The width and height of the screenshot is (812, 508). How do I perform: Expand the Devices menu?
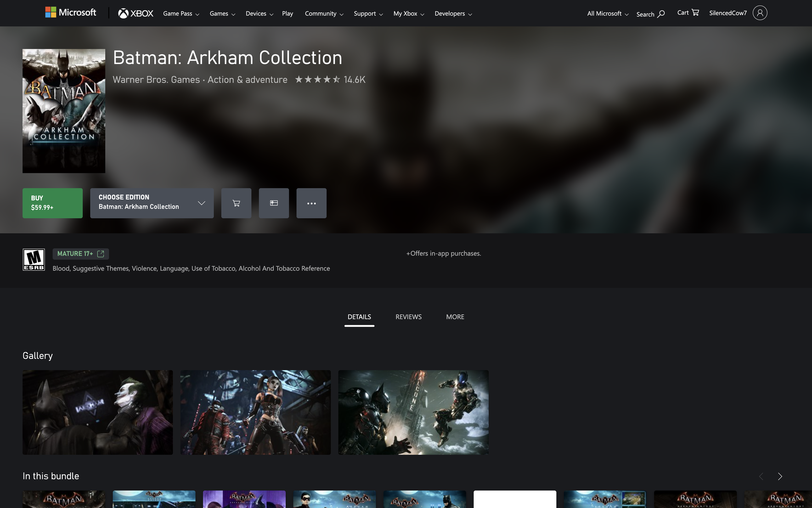coord(259,14)
